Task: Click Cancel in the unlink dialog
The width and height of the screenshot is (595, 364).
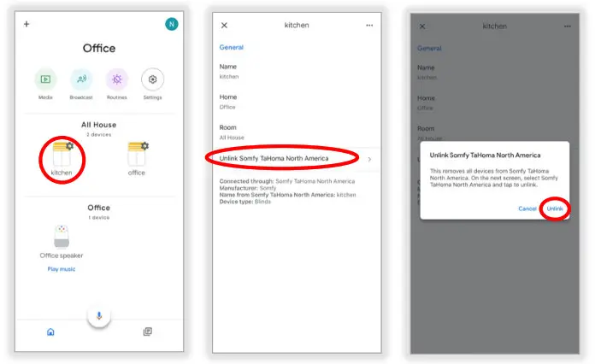Action: (x=527, y=208)
